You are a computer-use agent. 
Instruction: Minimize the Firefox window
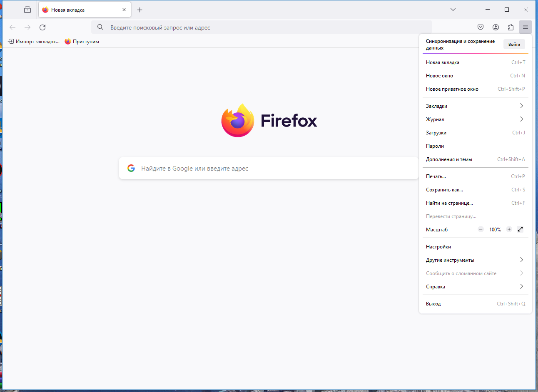[x=488, y=10]
